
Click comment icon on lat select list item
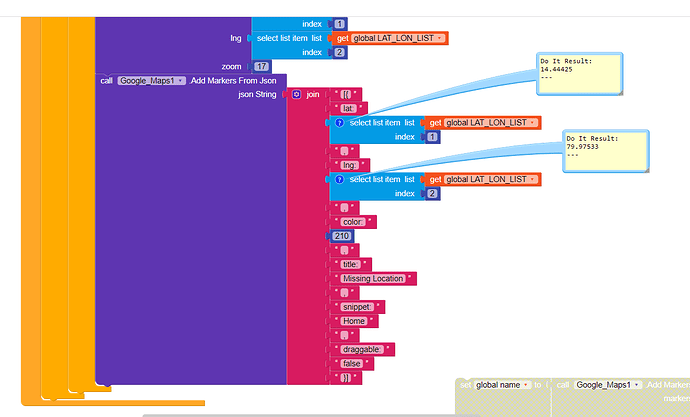tap(339, 123)
